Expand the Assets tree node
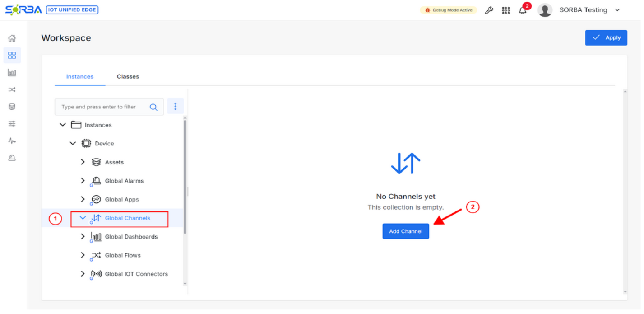This screenshot has height=314, width=644. 83,162
